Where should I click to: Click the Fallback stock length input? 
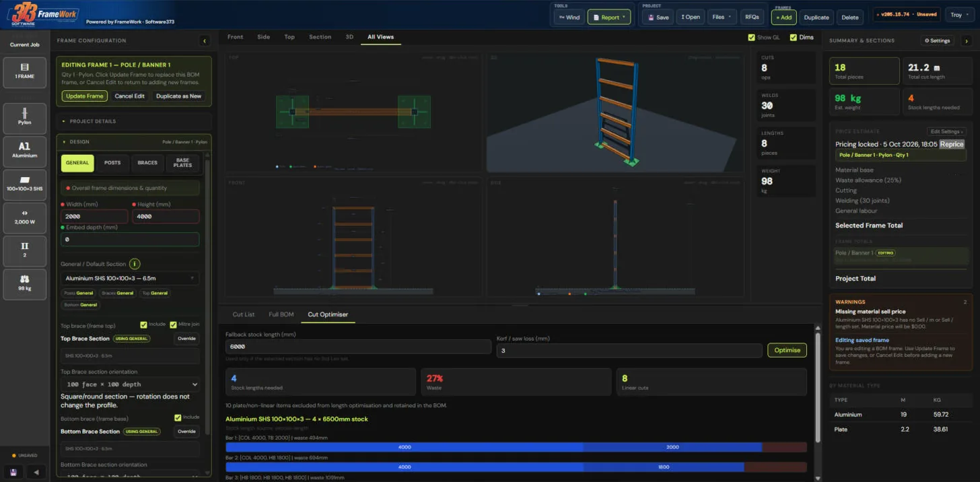(358, 347)
